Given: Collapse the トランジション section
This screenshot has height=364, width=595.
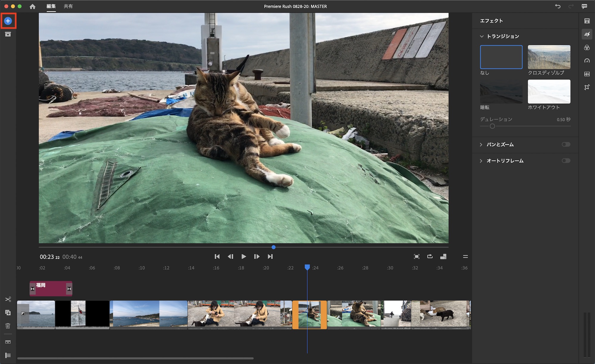Looking at the screenshot, I should click(x=481, y=36).
